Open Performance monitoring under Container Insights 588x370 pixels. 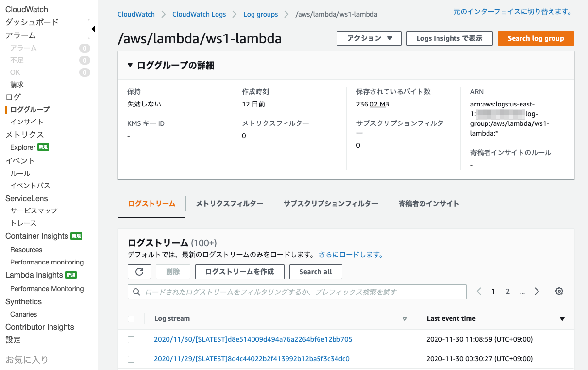coord(47,262)
